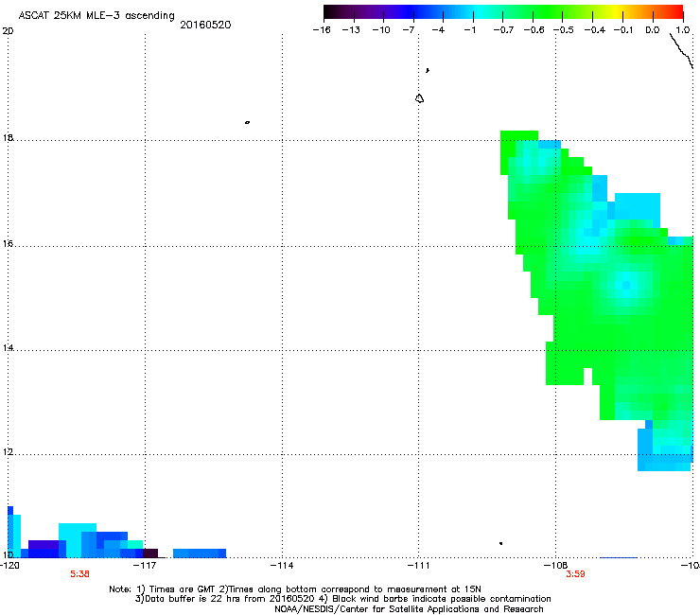Click the NOAA/NESDIS credit line
Image resolution: width=700 pixels, height=615 pixels.
coord(409,609)
